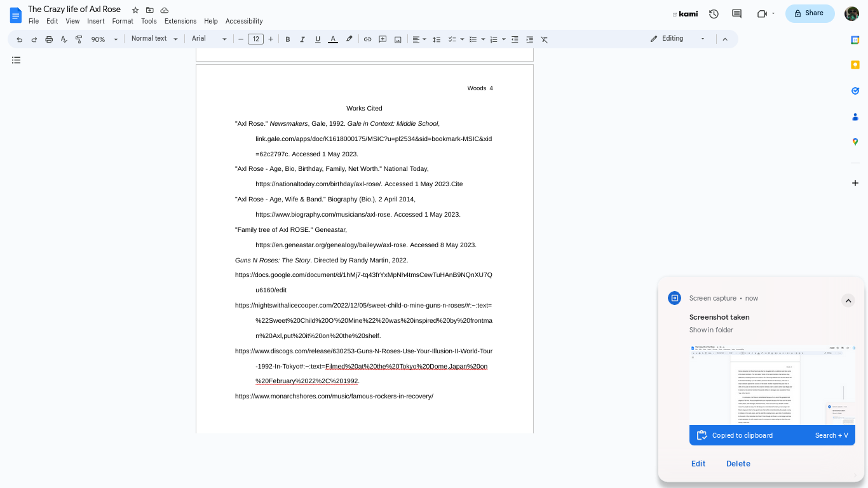The width and height of the screenshot is (868, 488).
Task: Open the Arial font dropdown
Action: [x=209, y=39]
